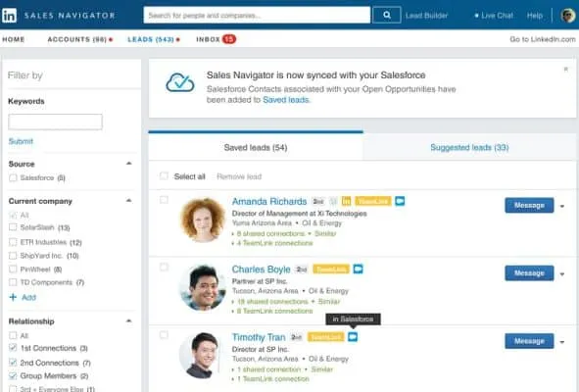Toggle the All current company checkbox
This screenshot has width=579, height=392.
tap(13, 215)
